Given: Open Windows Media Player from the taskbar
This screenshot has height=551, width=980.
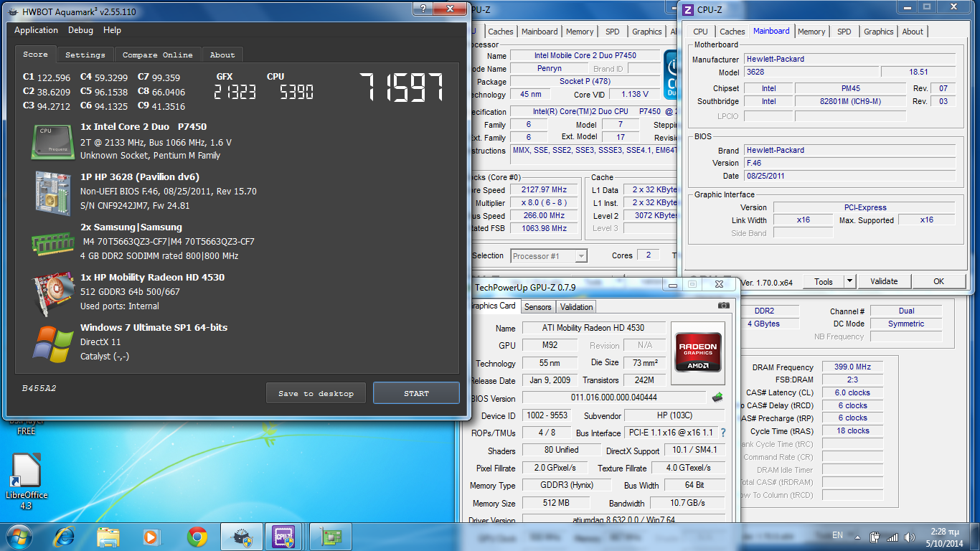Looking at the screenshot, I should coord(151,536).
